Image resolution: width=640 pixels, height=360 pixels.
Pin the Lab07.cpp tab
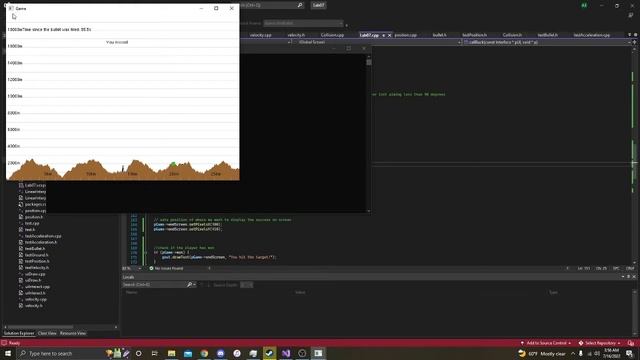click(x=383, y=36)
